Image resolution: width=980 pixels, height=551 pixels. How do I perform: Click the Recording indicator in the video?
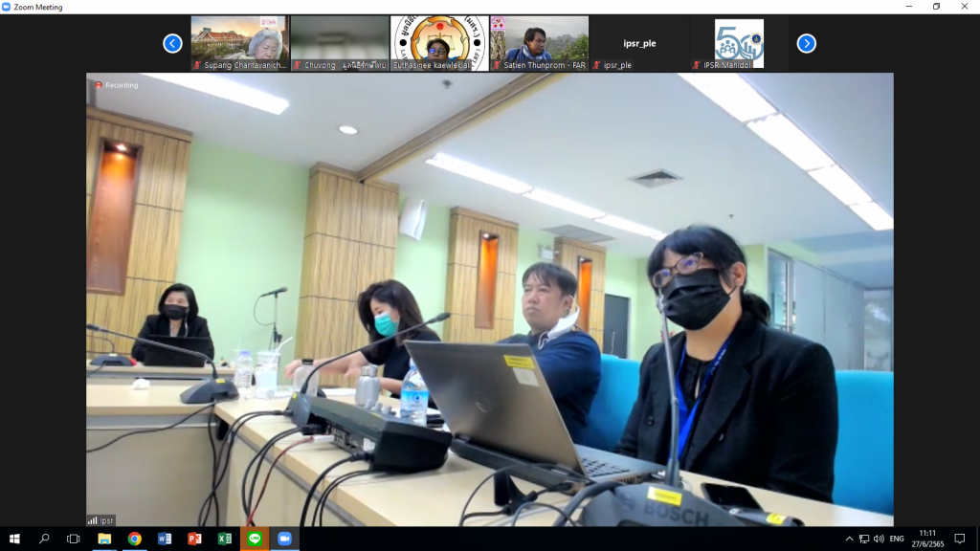(x=116, y=85)
